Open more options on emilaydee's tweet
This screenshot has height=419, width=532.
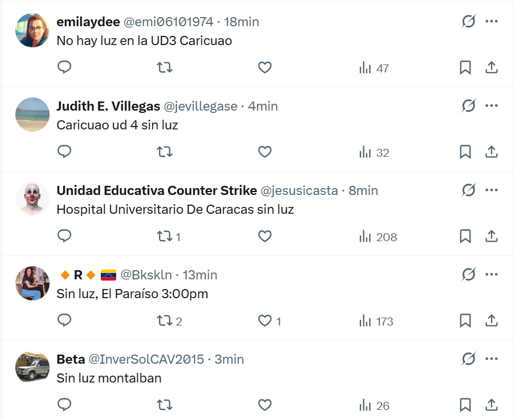[x=492, y=22]
